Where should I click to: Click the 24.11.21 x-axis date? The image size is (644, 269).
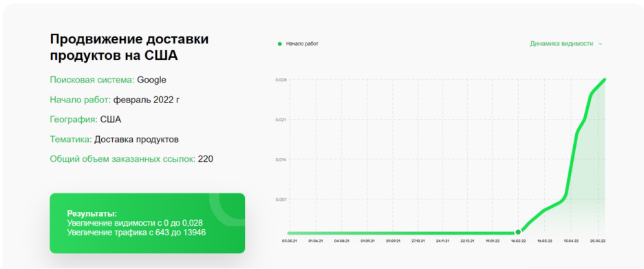pyautogui.click(x=443, y=241)
